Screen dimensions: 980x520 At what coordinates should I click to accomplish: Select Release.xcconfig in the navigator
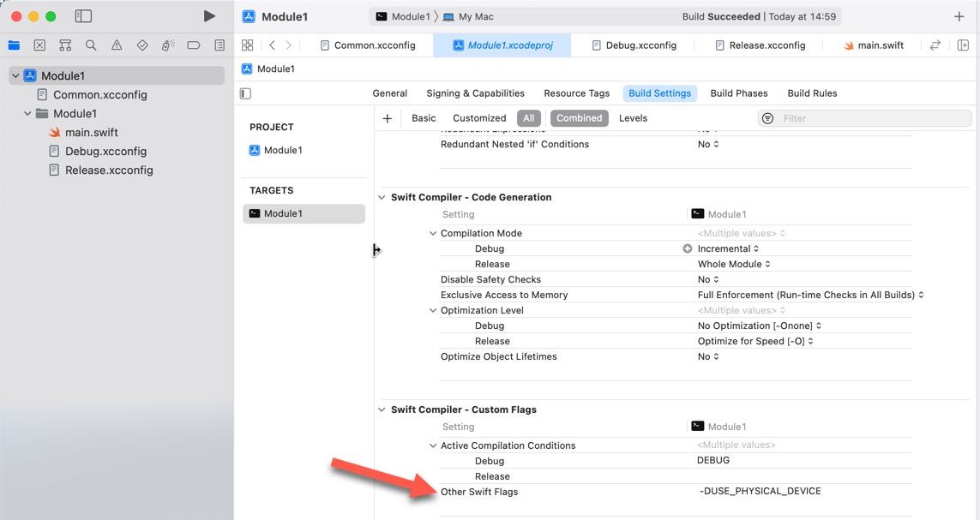[x=109, y=170]
